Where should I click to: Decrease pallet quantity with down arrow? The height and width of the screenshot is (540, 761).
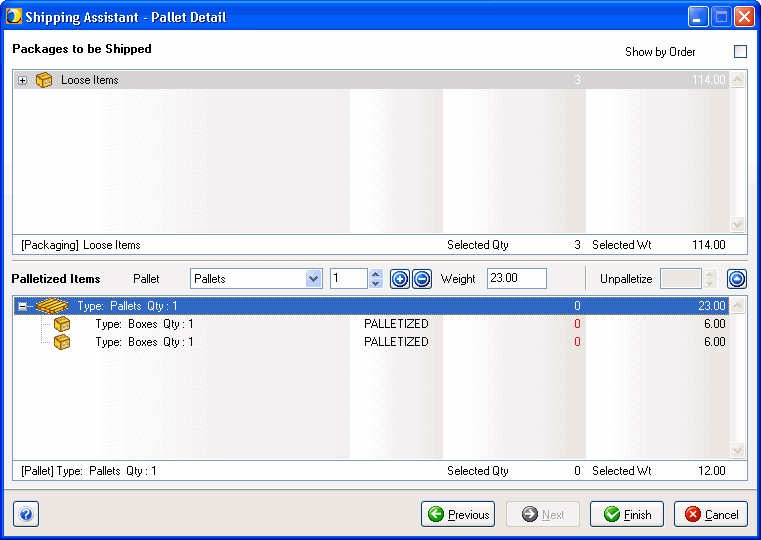pos(376,283)
